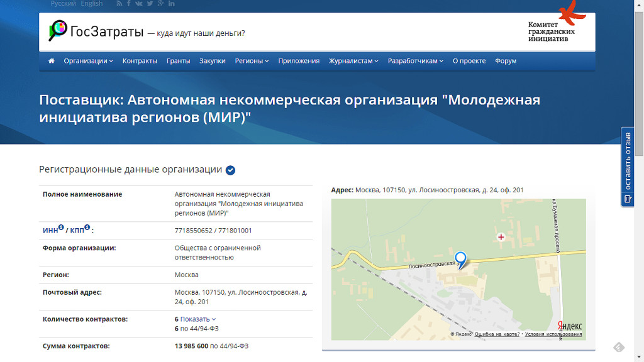Click Ошибка на карте link
Image resolution: width=644 pixels, height=362 pixels.
click(497, 334)
